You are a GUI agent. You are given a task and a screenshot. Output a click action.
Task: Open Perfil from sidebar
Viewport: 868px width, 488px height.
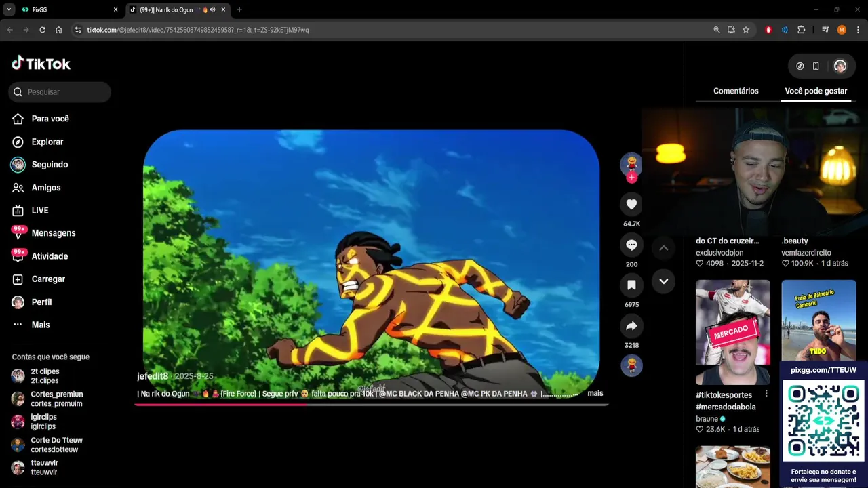click(x=41, y=302)
